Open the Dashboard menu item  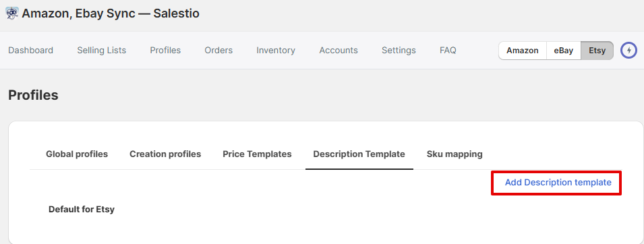tap(31, 50)
